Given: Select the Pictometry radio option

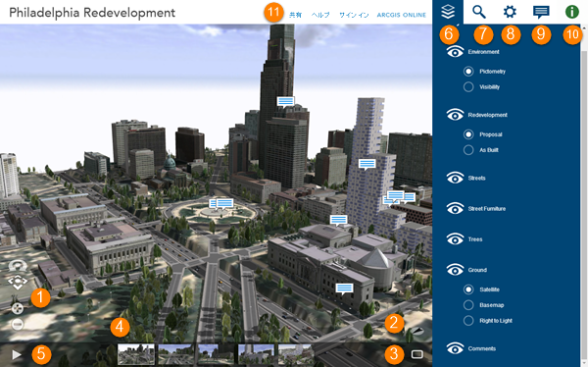Looking at the screenshot, I should [x=468, y=71].
